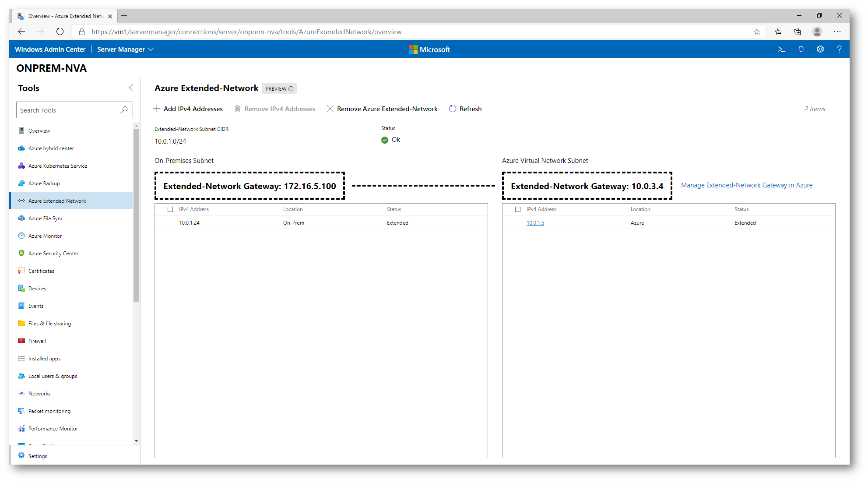Click the Azure hybrid center cloud icon
The image size is (868, 483).
point(21,148)
